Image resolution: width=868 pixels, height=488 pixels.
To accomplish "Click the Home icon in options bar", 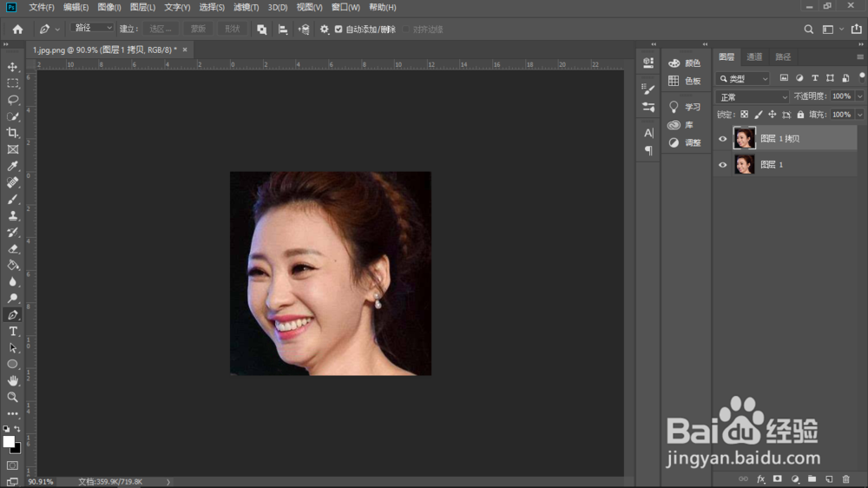I will [x=17, y=30].
